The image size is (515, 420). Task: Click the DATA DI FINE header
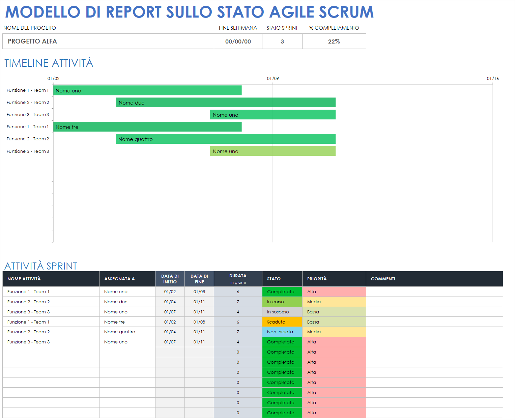[199, 279]
